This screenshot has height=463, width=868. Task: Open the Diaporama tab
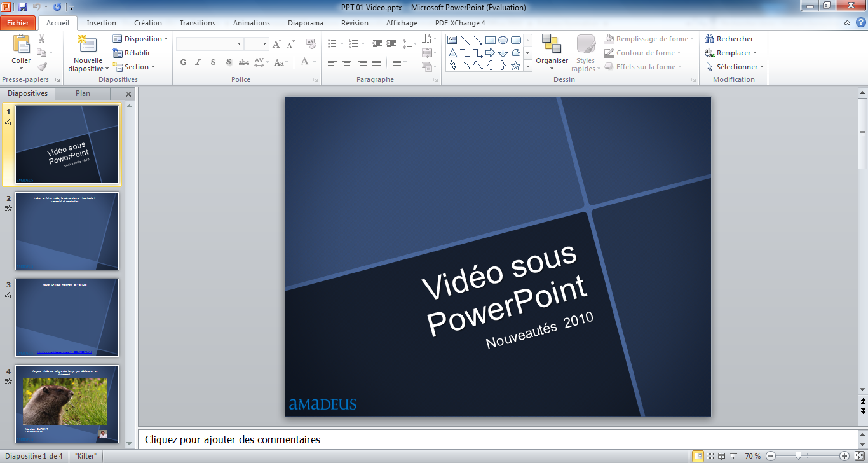tap(306, 23)
